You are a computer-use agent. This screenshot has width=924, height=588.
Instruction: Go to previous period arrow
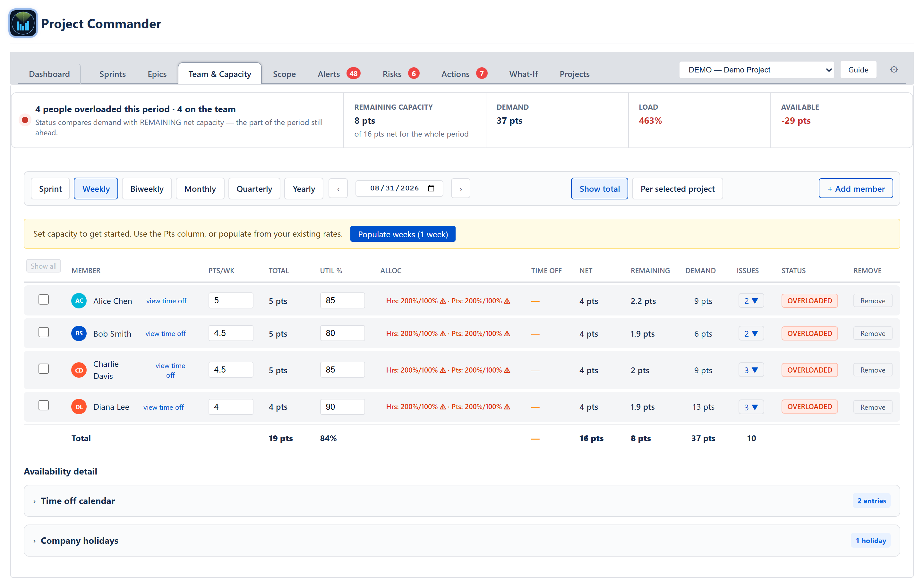(338, 189)
